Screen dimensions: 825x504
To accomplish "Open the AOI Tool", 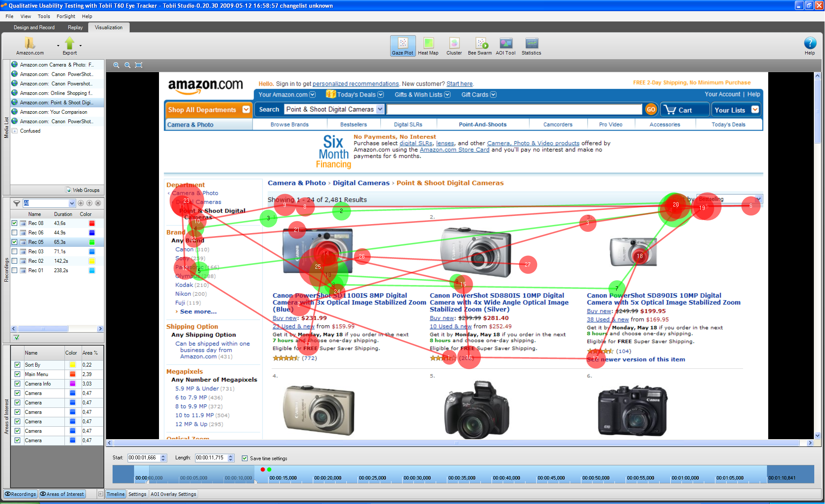I will 505,46.
